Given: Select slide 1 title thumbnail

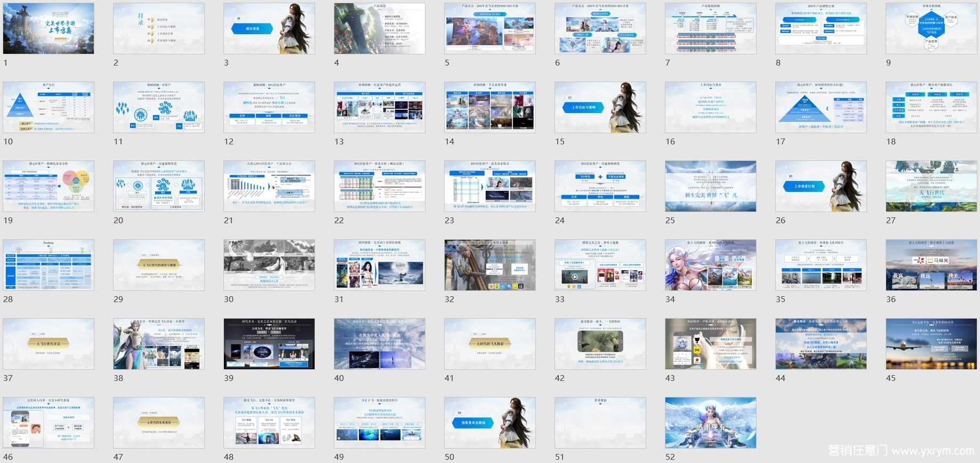Looking at the screenshot, I should point(49,28).
